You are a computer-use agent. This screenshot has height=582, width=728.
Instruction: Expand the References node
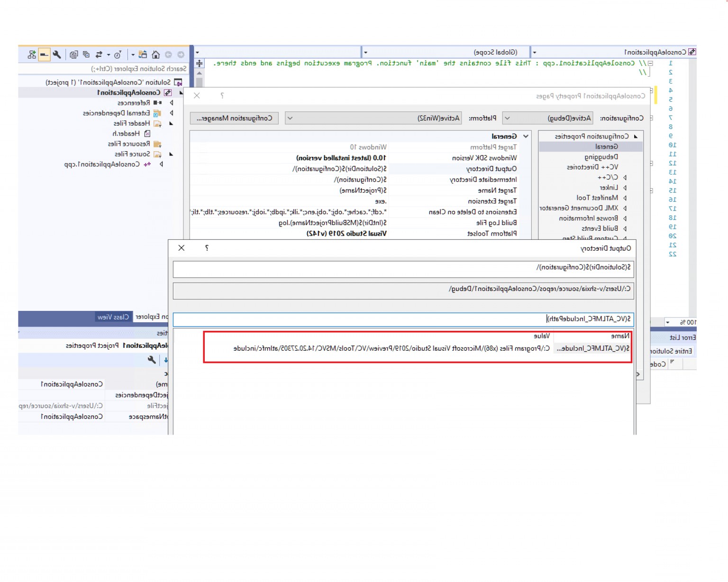[x=171, y=103]
